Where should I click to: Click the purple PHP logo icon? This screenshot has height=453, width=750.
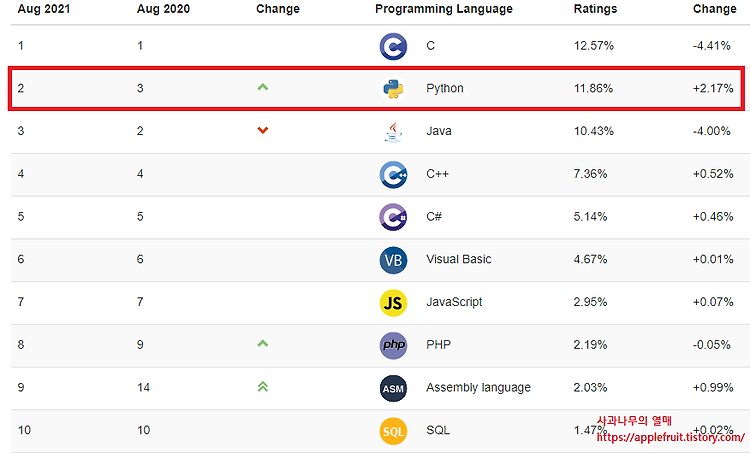click(x=393, y=345)
